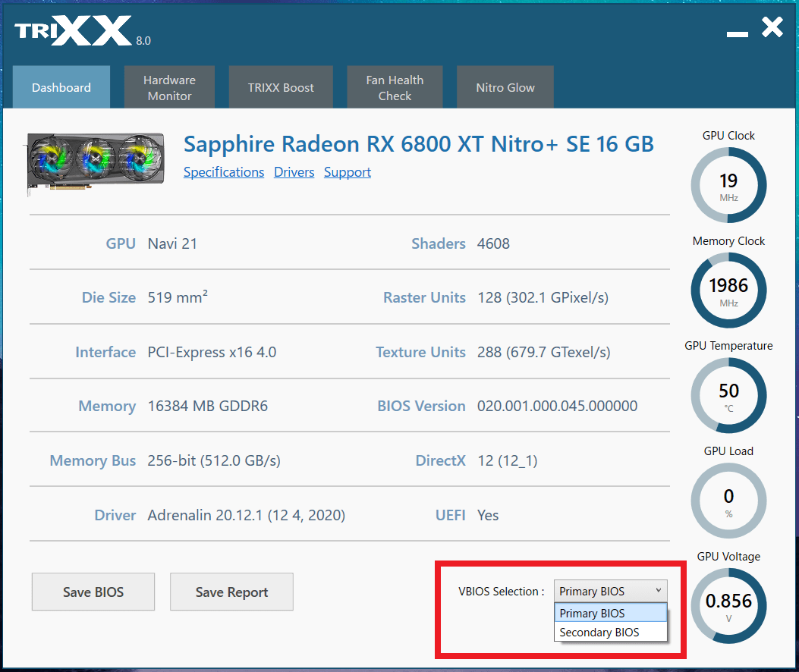Viewport: 799px width, 672px height.
Task: Click the Shaders value 4608
Action: tap(493, 243)
